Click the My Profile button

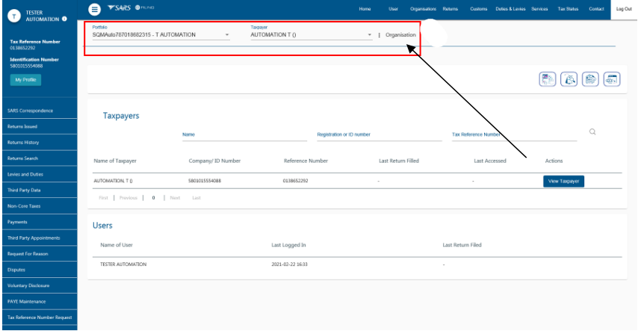(25, 80)
